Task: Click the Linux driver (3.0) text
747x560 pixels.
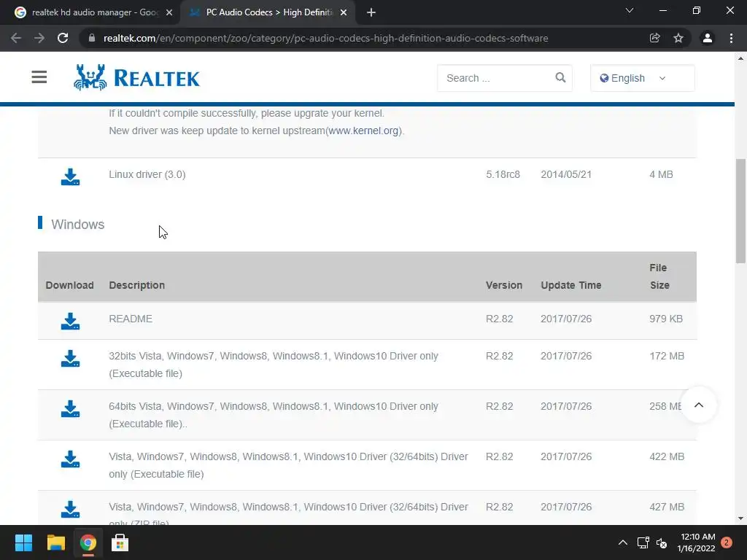Action: click(147, 174)
